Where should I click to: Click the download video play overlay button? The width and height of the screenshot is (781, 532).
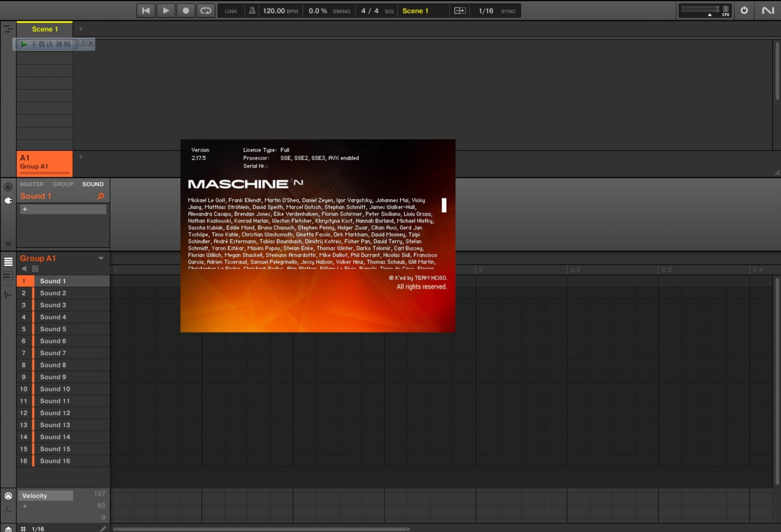pyautogui.click(x=46, y=44)
